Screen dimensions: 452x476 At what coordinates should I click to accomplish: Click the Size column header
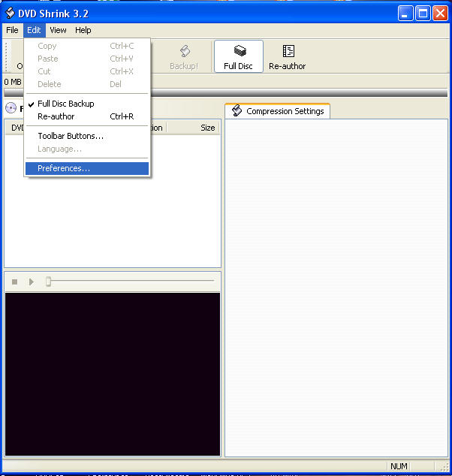194,128
